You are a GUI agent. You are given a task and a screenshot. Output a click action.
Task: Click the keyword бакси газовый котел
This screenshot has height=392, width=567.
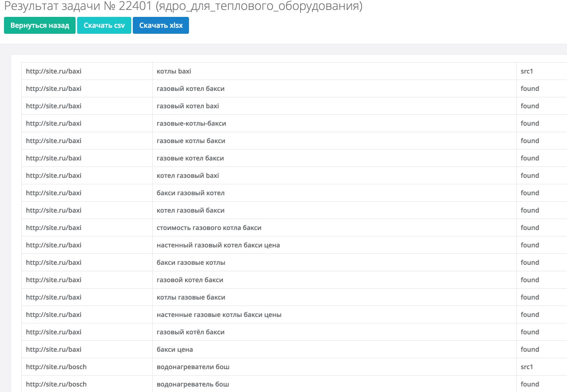[190, 193]
